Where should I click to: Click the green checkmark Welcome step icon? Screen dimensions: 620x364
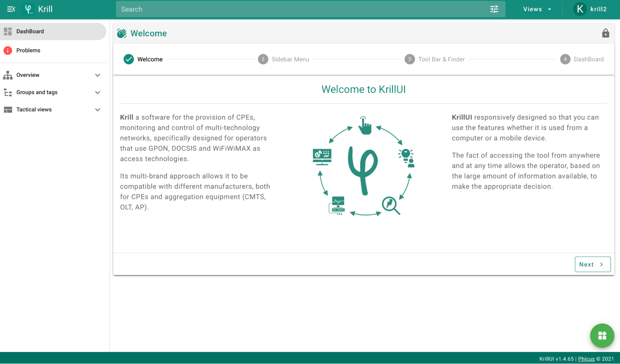(x=129, y=59)
